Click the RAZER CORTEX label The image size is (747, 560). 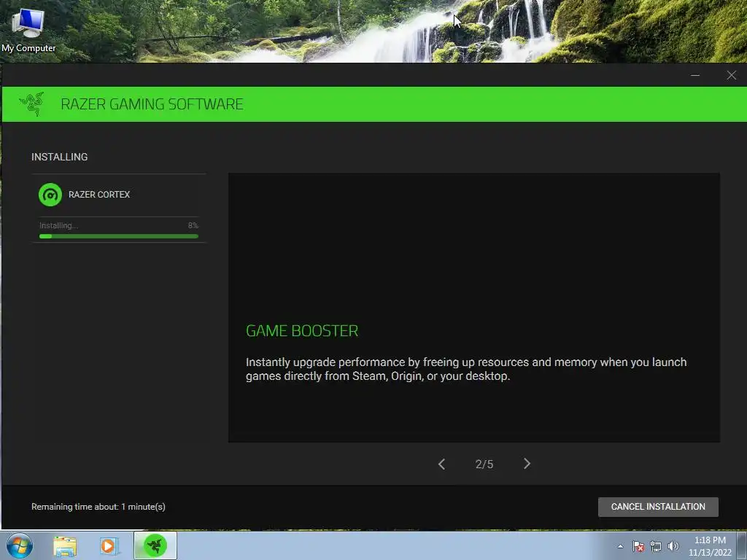[x=99, y=194]
